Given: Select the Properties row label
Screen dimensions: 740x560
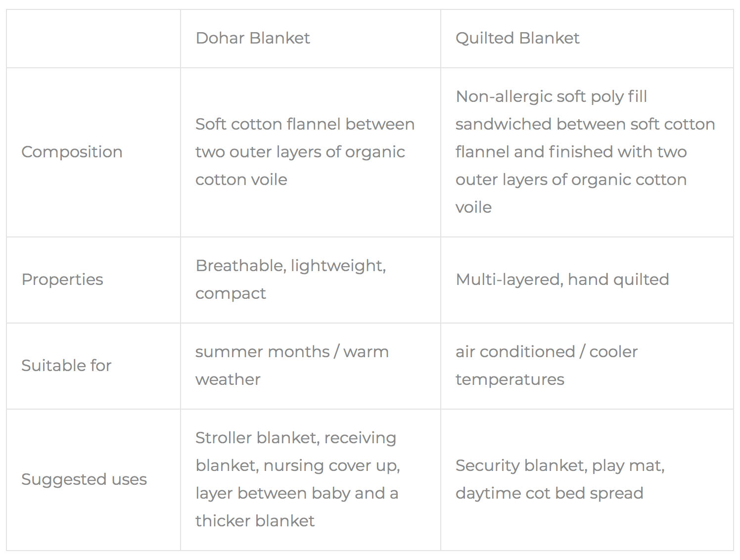Looking at the screenshot, I should [62, 280].
